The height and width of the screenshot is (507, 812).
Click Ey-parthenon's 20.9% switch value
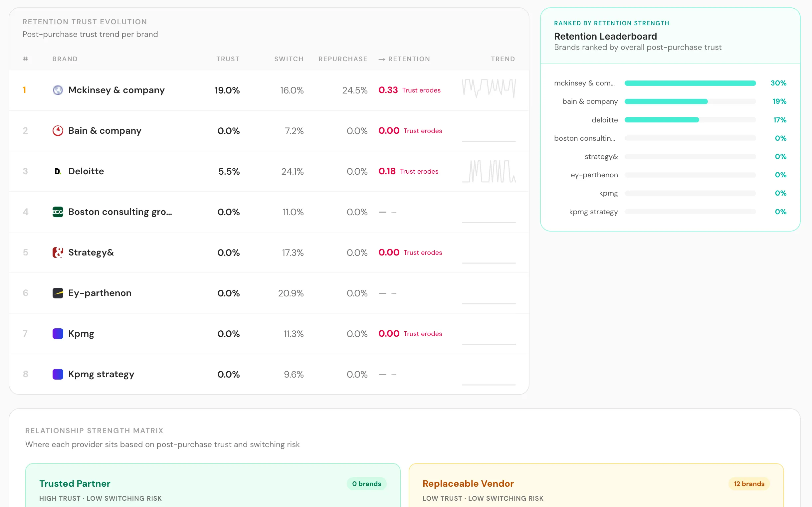point(291,293)
